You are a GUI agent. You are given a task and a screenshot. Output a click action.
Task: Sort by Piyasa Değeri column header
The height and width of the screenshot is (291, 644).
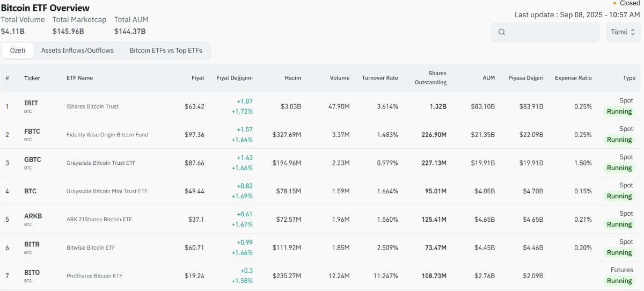526,78
